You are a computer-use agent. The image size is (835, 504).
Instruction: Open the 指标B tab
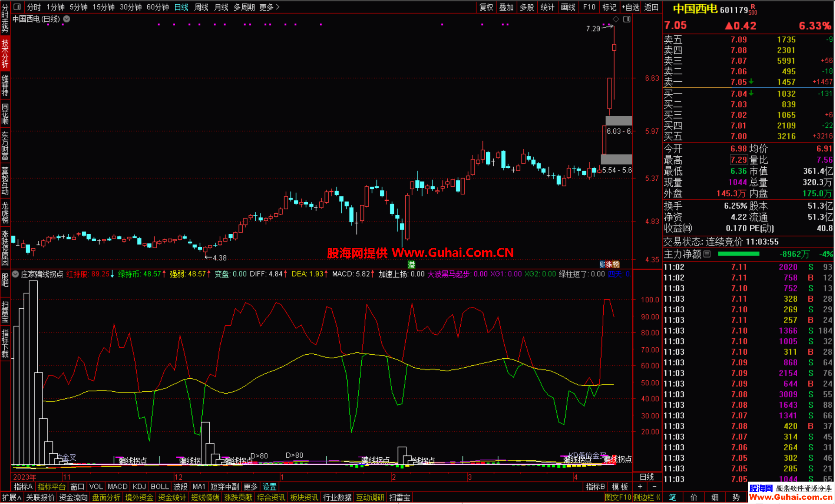click(x=595, y=487)
